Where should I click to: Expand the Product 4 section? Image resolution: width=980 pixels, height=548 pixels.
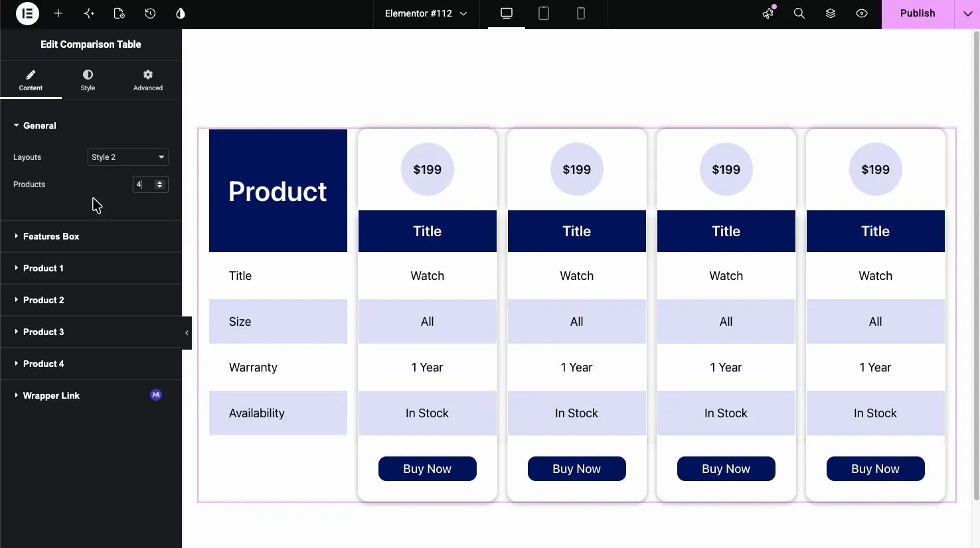(x=91, y=364)
